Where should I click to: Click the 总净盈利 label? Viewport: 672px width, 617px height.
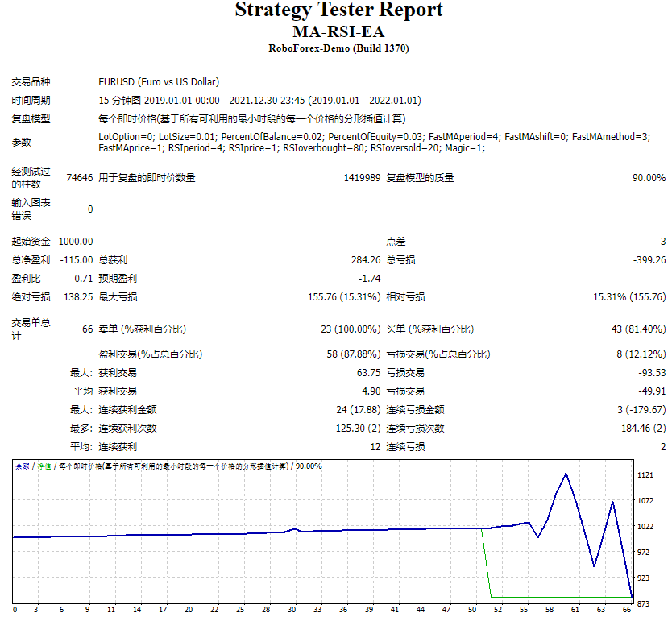point(31,259)
